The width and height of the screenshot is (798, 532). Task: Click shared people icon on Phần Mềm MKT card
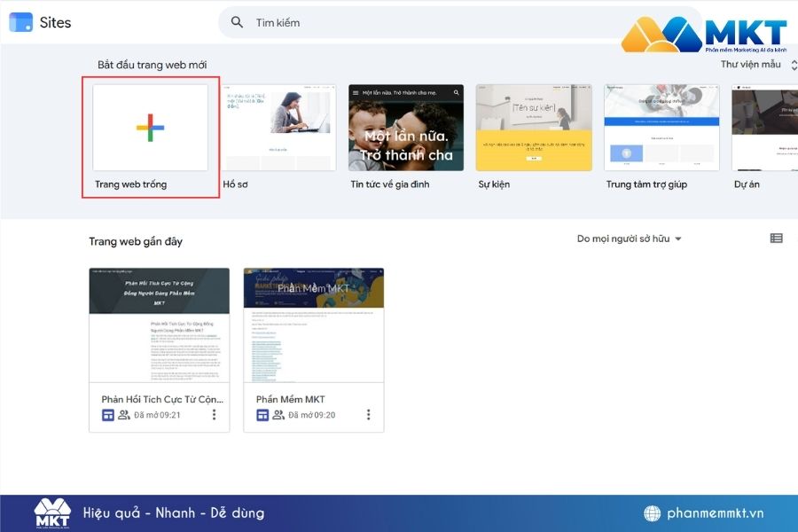[278, 415]
